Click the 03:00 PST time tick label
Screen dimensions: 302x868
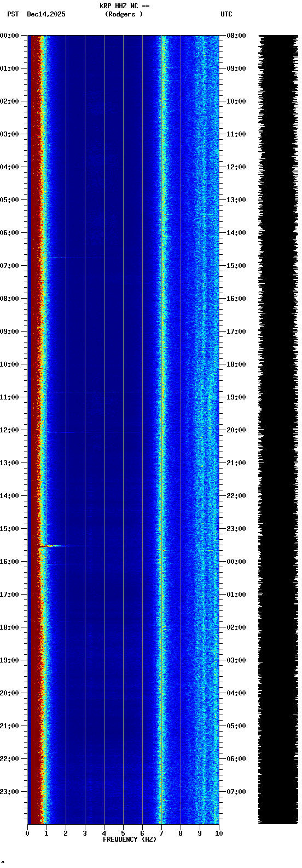(9, 134)
